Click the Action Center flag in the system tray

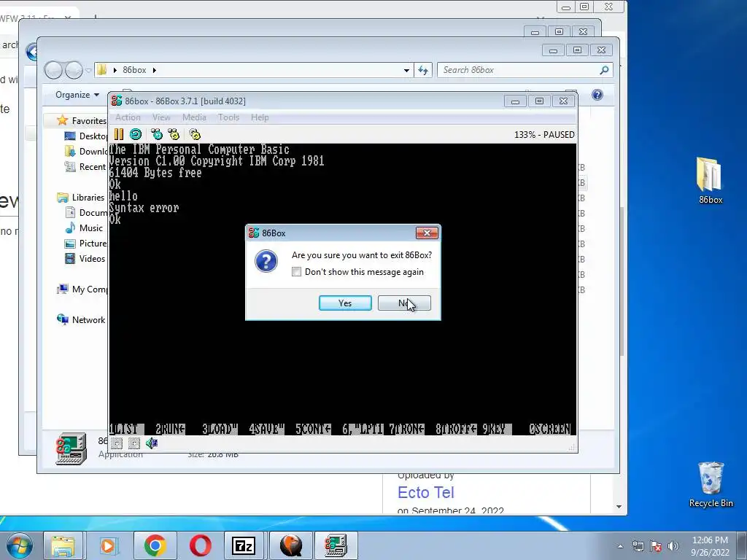point(656,546)
